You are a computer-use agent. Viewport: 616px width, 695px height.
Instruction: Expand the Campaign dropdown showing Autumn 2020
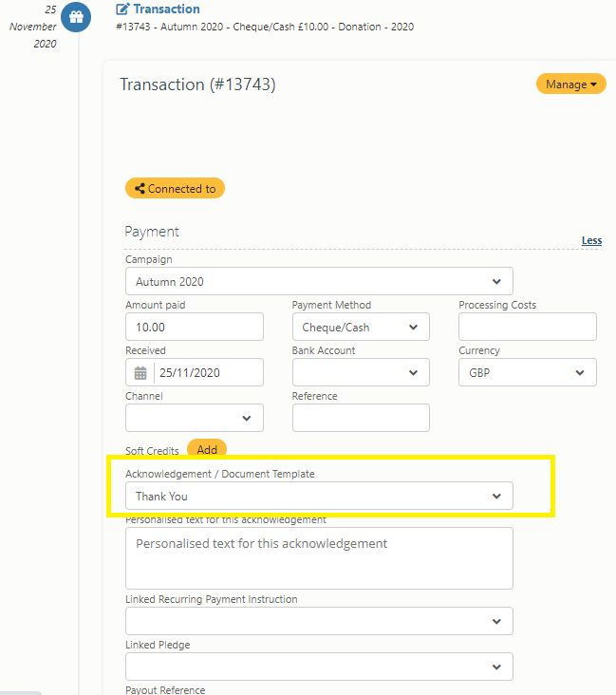319,281
